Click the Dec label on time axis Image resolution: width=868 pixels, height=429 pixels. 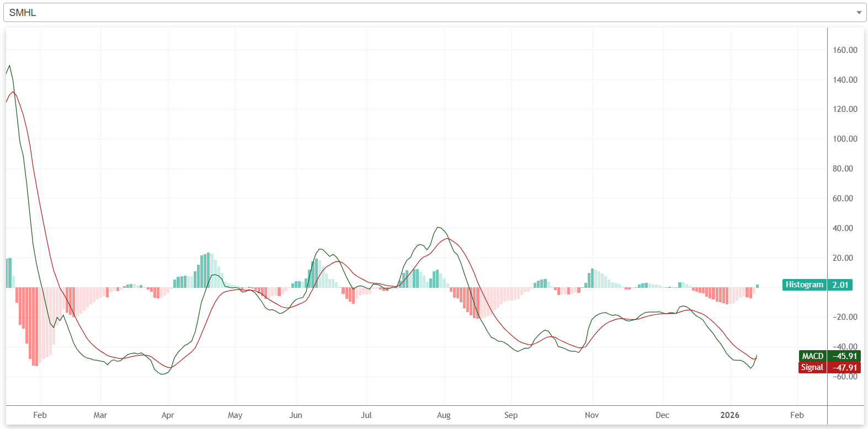pyautogui.click(x=662, y=415)
